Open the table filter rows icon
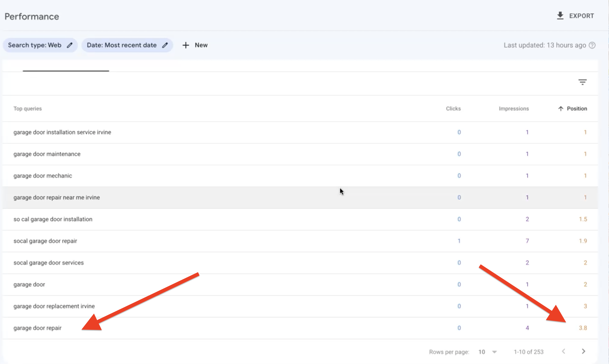The width and height of the screenshot is (609, 364). click(x=582, y=82)
